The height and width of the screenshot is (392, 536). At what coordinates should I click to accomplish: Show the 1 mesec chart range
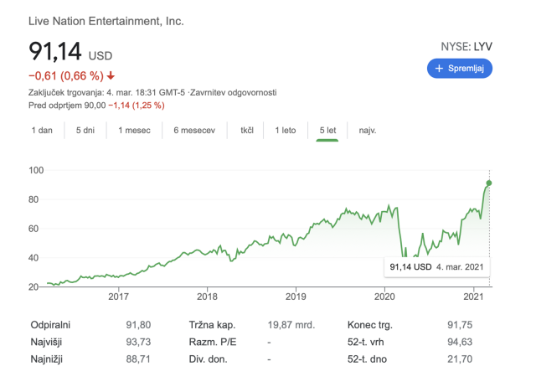click(134, 131)
